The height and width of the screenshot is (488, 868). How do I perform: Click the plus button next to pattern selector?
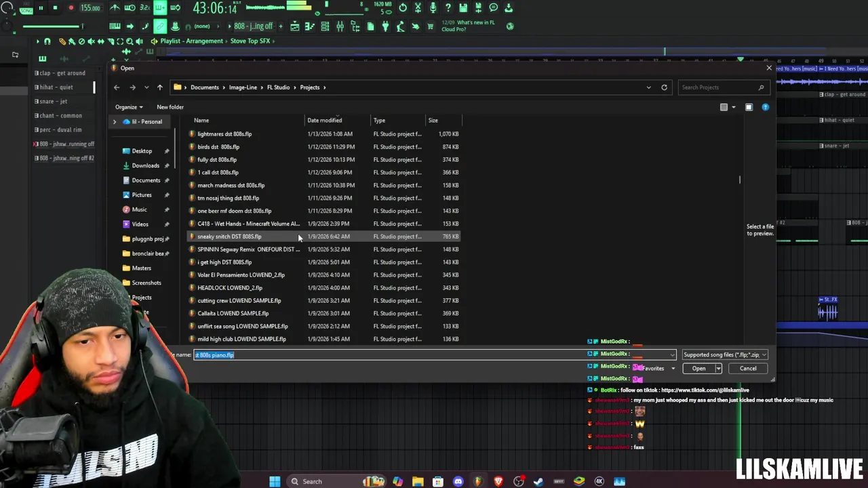coord(281,26)
